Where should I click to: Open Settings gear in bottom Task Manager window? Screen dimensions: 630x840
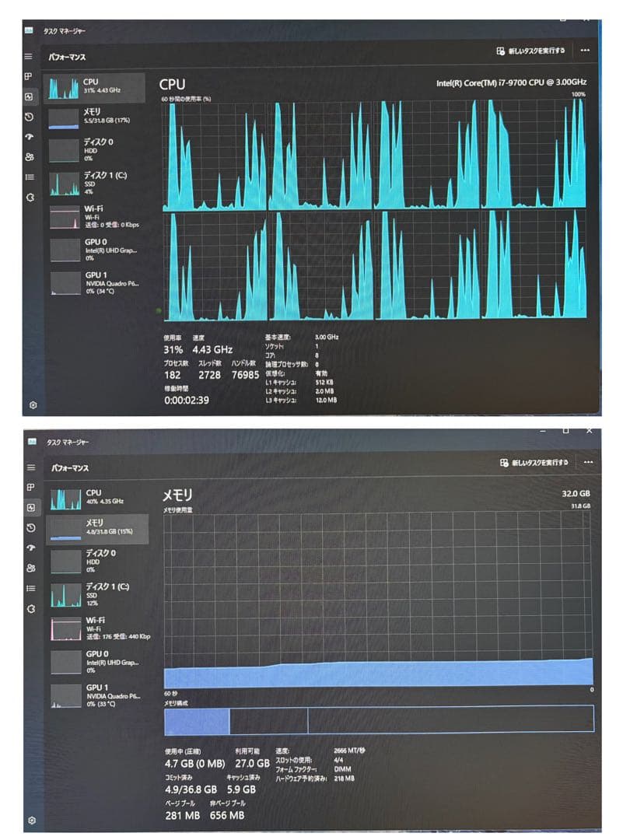pyautogui.click(x=32, y=820)
